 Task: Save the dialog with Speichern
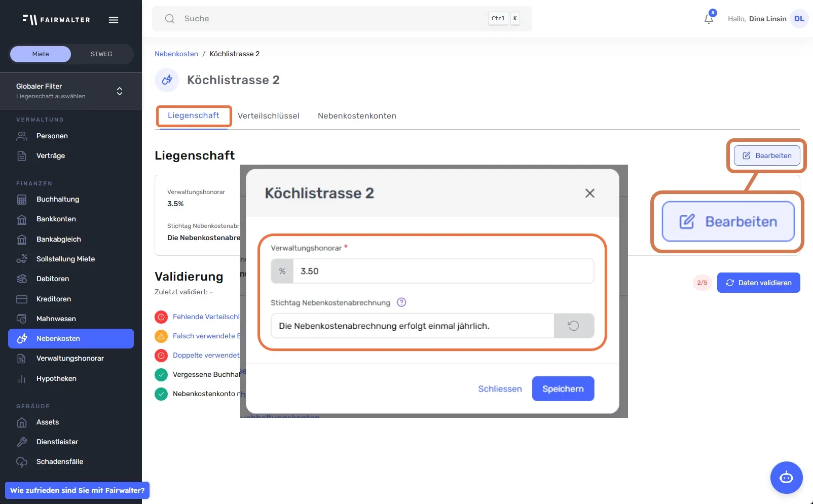pyautogui.click(x=563, y=389)
